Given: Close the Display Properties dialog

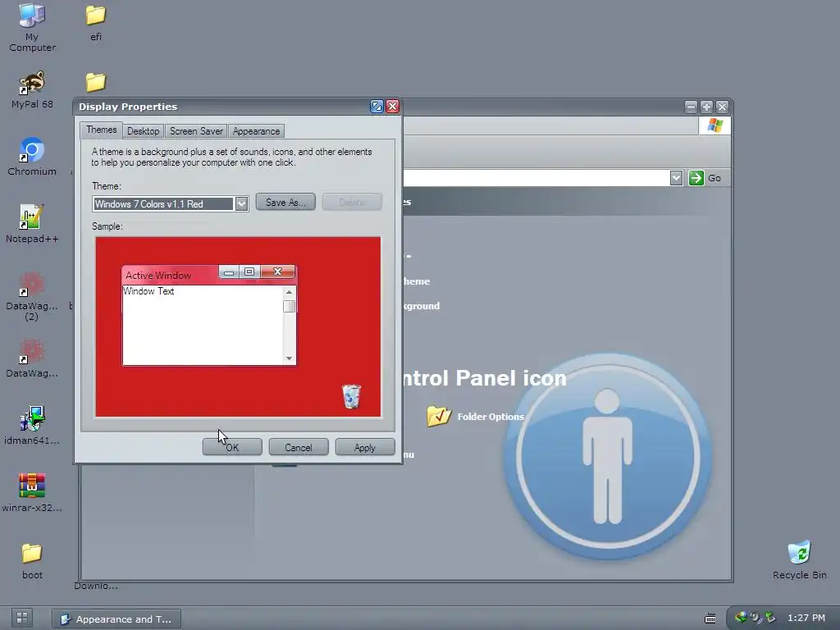Looking at the screenshot, I should click(393, 107).
